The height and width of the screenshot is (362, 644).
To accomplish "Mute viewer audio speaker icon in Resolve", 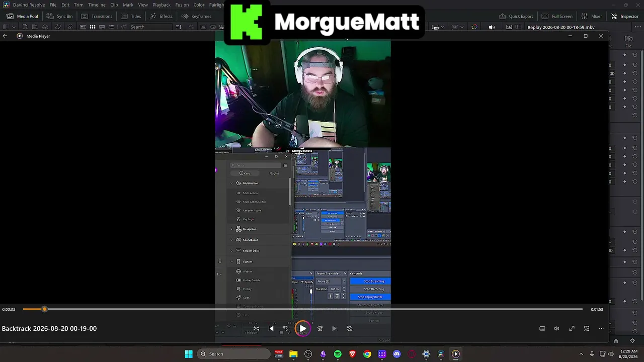I will click(492, 27).
